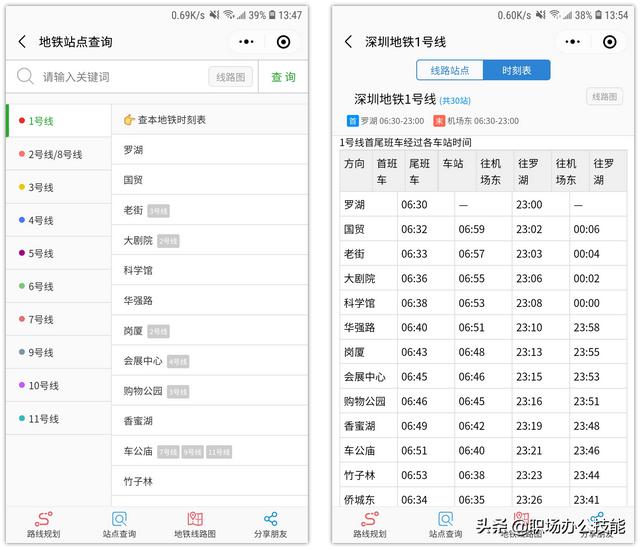The width and height of the screenshot is (640, 549).
Task: Open 香蜜湖 station in the station list
Action: pyautogui.click(x=210, y=421)
